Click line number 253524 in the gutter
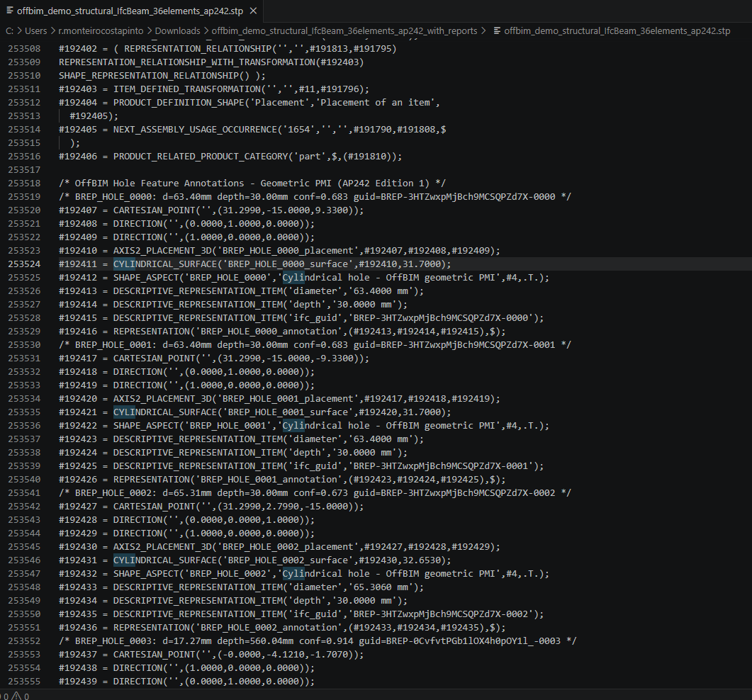Viewport: 752px width, 700px height. [x=25, y=264]
